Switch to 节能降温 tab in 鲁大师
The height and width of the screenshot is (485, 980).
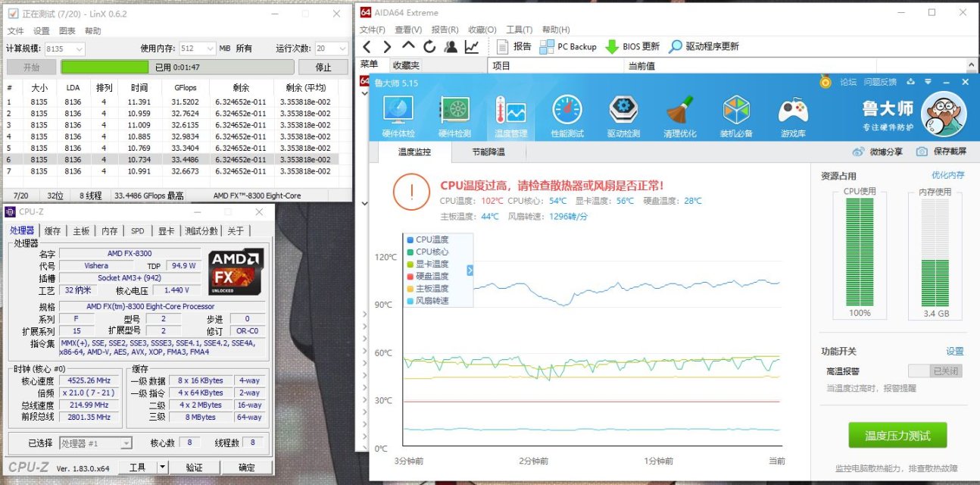(x=488, y=152)
